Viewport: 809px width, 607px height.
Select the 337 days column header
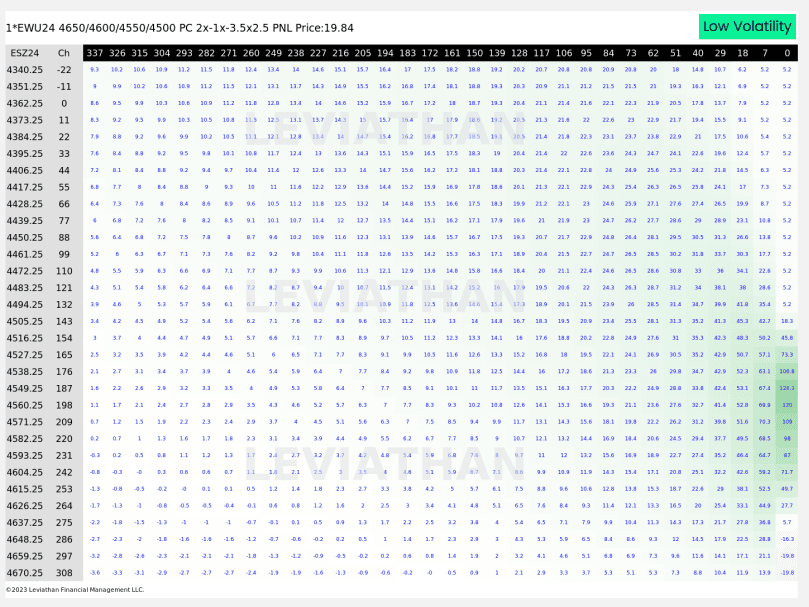[x=95, y=52]
